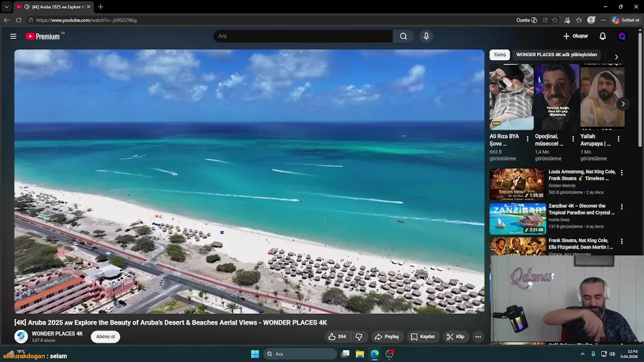Summarize page with Özetle button
Viewport: 644px width, 362px height.
pyautogui.click(x=527, y=20)
